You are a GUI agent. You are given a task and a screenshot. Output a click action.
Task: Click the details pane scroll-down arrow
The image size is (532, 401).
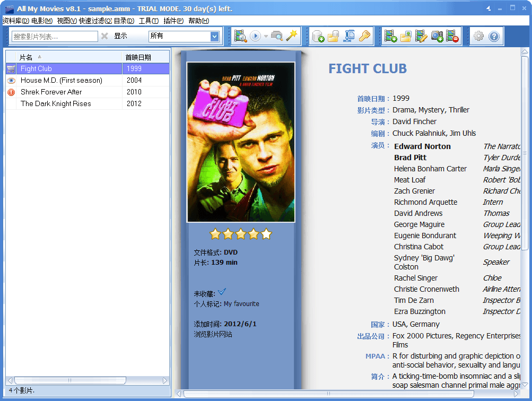(525, 385)
